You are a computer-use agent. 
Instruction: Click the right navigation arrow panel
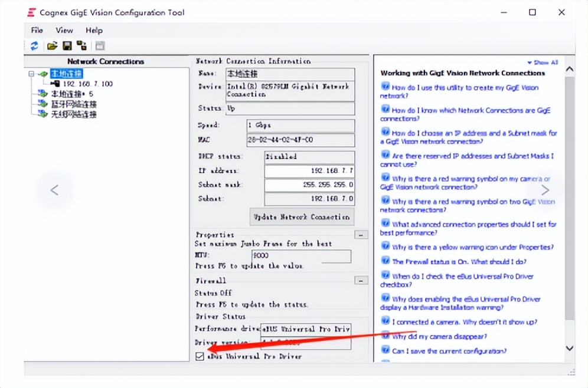click(545, 189)
